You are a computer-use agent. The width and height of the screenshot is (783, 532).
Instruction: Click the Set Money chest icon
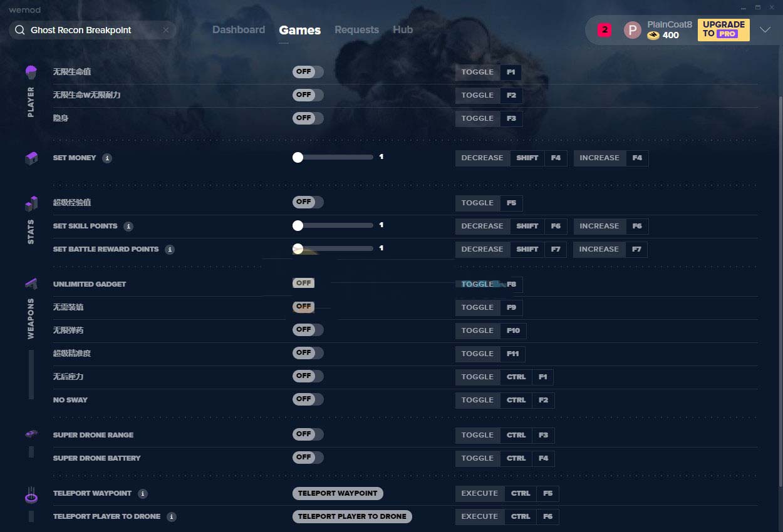[31, 158]
